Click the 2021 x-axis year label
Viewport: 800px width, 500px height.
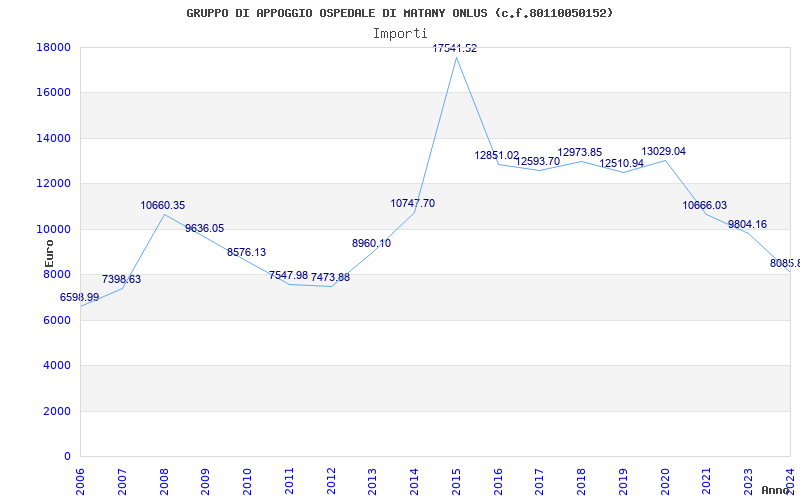(707, 482)
